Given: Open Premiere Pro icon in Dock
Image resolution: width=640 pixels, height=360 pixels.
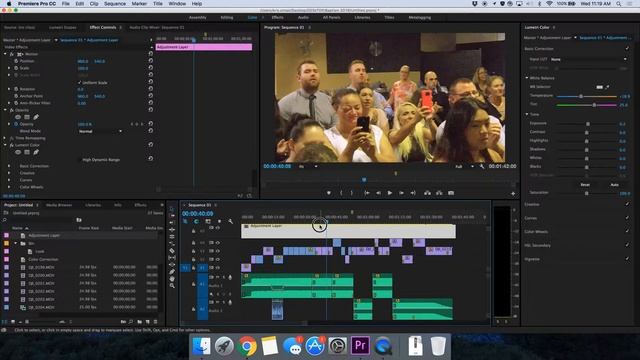Looking at the screenshot, I should pos(360,346).
